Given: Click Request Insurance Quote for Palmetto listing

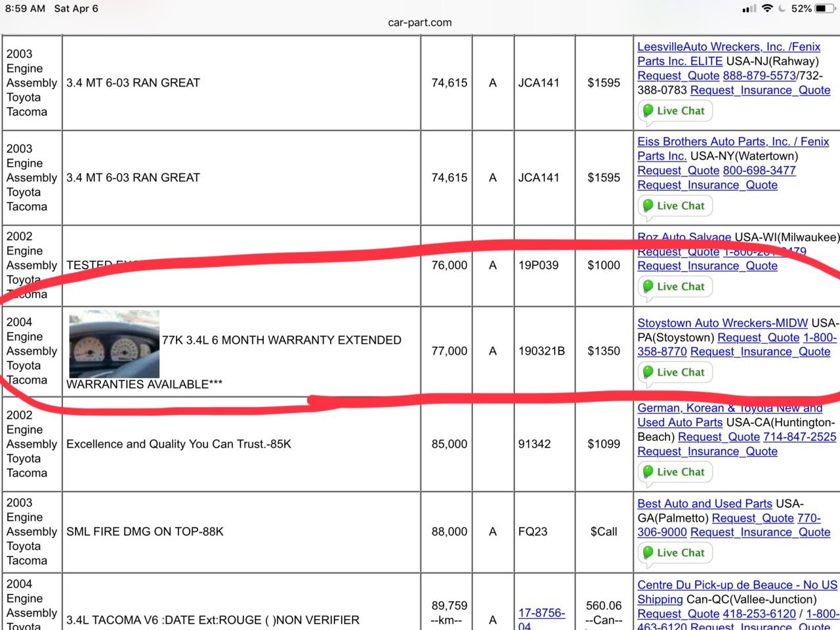Looking at the screenshot, I should (x=761, y=532).
